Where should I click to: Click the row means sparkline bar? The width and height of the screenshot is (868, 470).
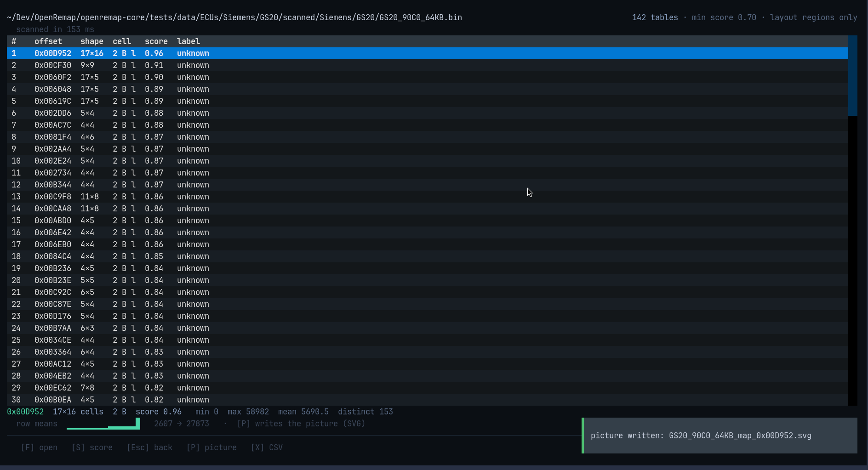pos(103,424)
